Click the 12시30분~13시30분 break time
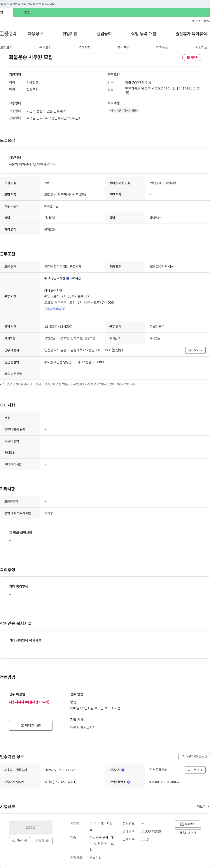 (x=58, y=327)
